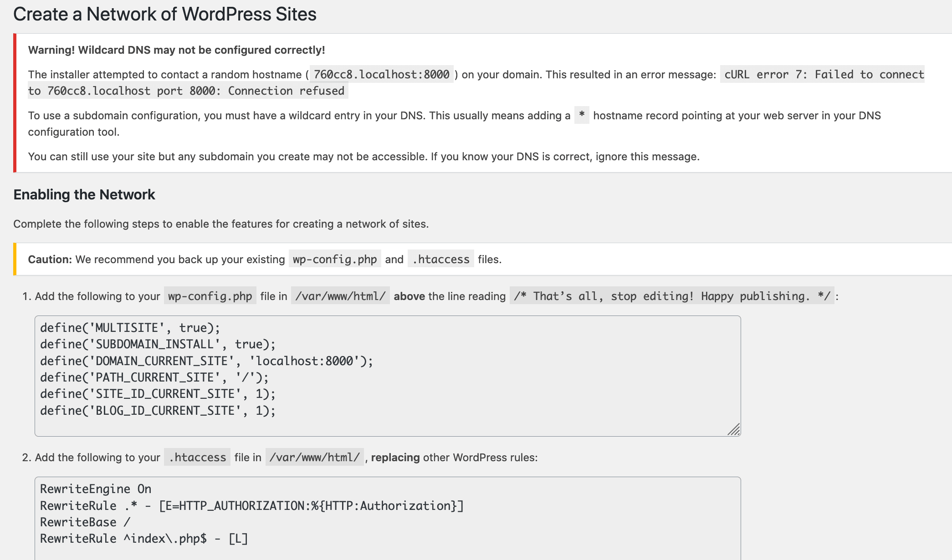
Task: Click the '.htaccess' code in the Caution notice
Action: [441, 259]
